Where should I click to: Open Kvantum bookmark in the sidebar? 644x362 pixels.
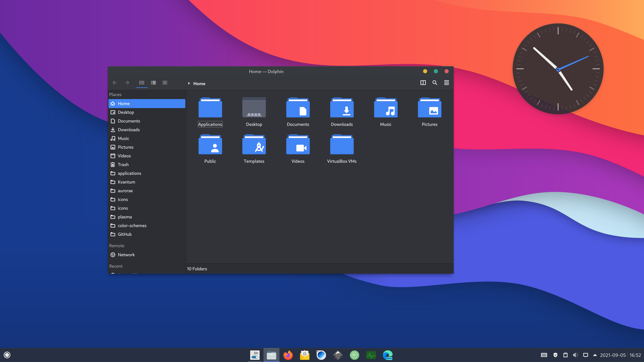coord(147,182)
